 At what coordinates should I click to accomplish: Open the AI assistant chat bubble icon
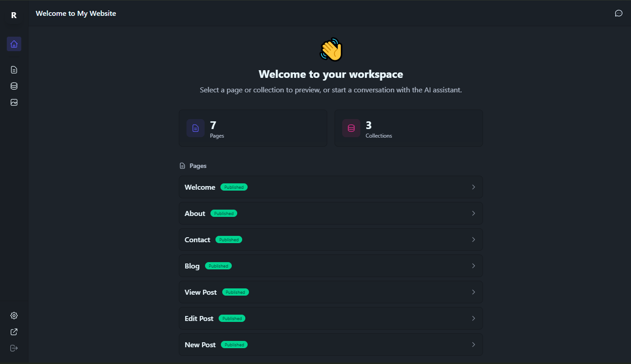[619, 13]
